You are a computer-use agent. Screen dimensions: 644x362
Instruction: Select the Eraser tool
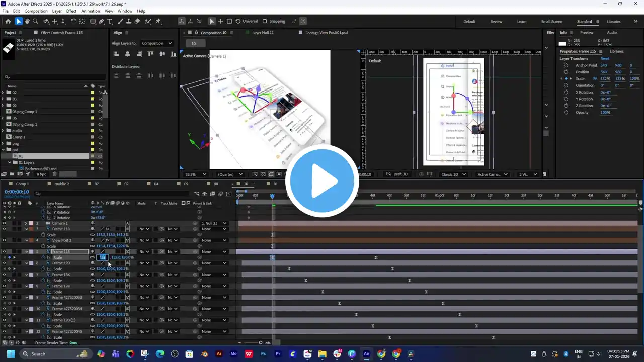point(137,21)
